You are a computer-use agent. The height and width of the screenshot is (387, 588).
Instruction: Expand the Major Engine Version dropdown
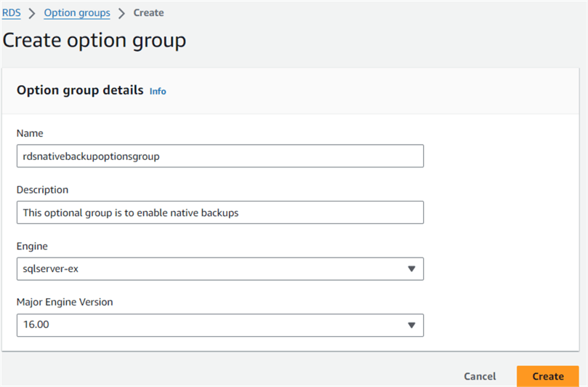[220, 325]
